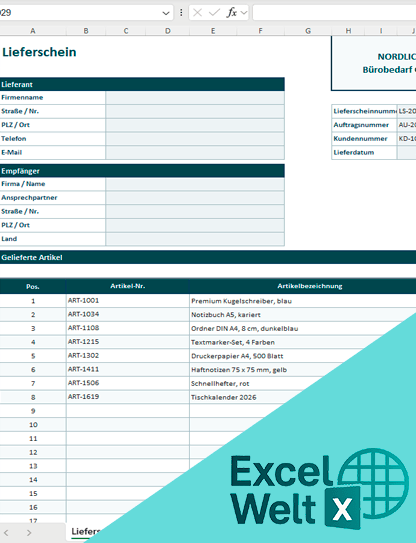Select the Premium Kugelschreiber, blau cell
416x543 pixels.
[303, 301]
